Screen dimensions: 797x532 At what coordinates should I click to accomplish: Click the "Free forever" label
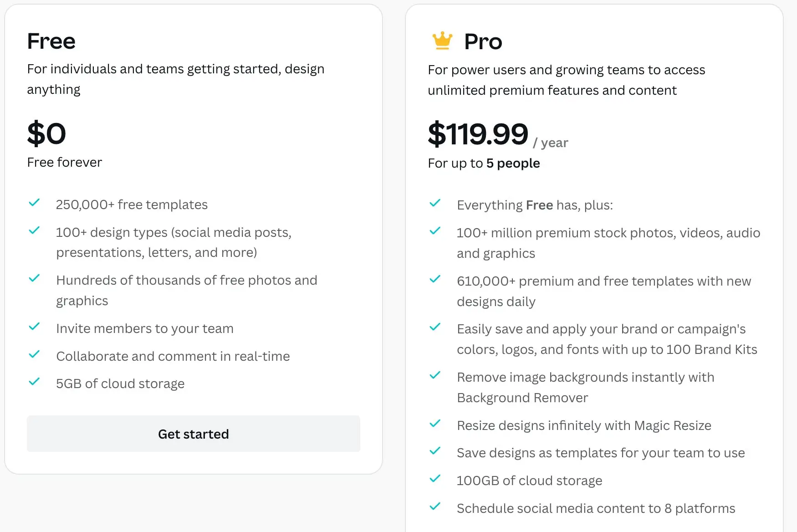coord(65,162)
